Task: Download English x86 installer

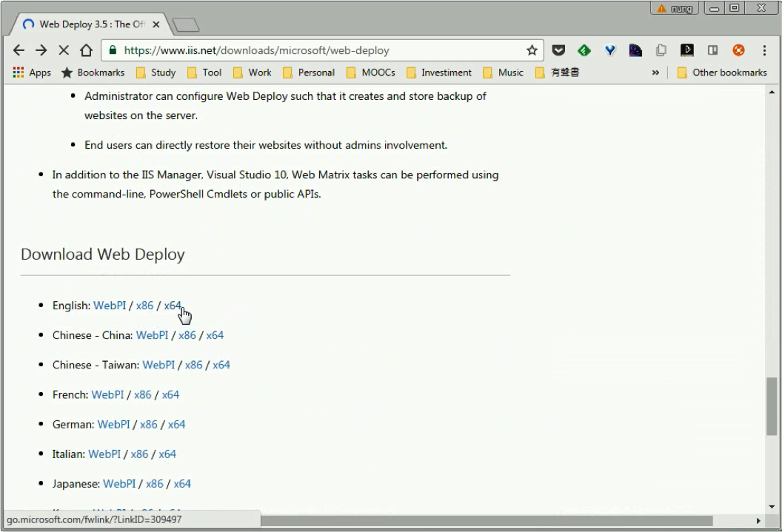Action: pyautogui.click(x=144, y=306)
